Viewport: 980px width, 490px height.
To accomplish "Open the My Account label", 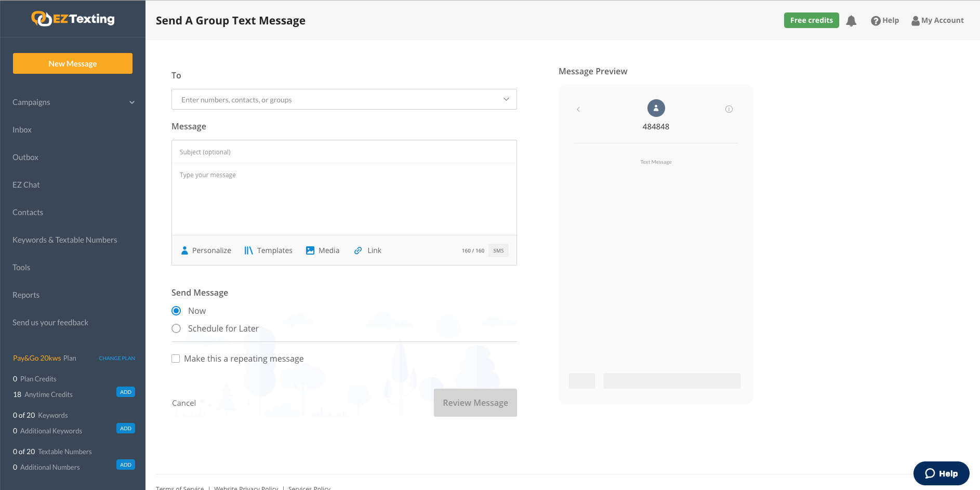I will tap(943, 20).
